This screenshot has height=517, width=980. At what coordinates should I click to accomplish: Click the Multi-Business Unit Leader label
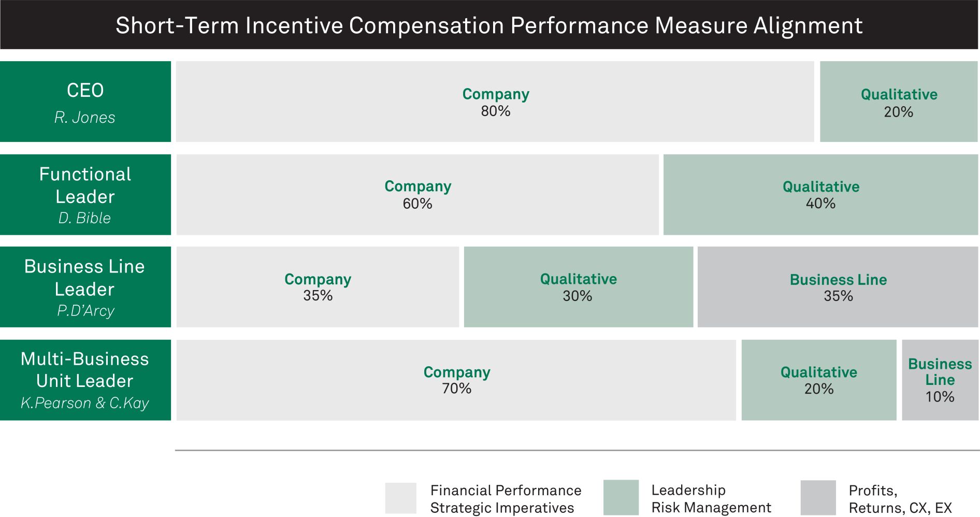click(85, 380)
